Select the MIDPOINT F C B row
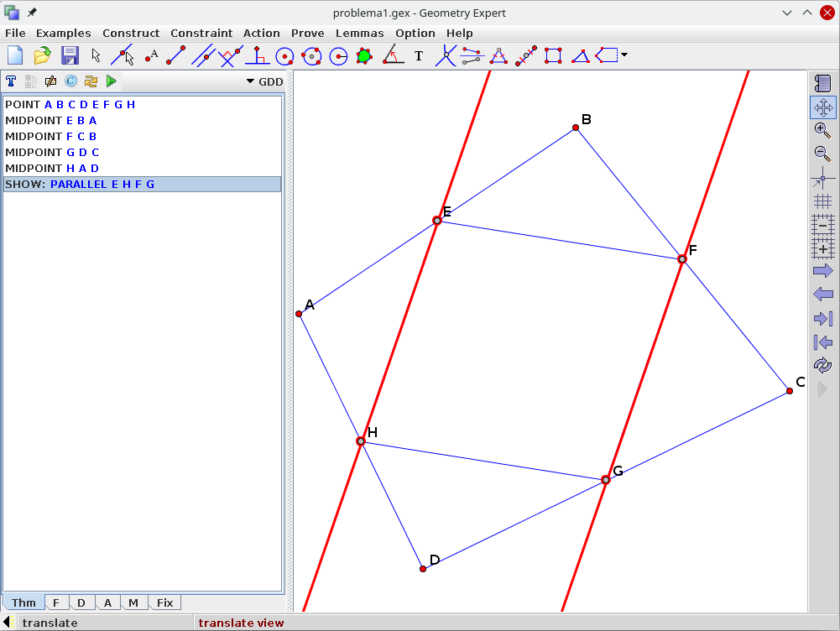The width and height of the screenshot is (840, 631). tap(142, 137)
